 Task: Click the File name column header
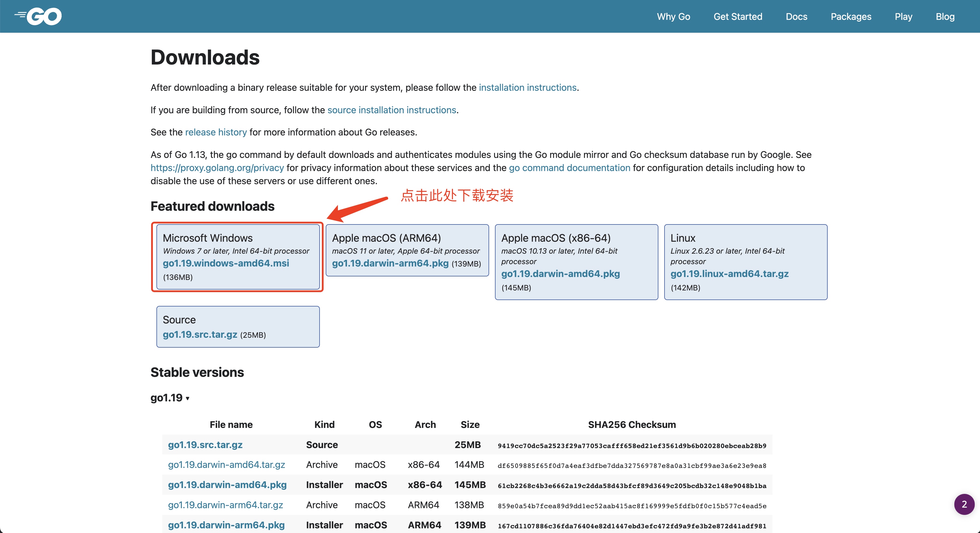231,425
